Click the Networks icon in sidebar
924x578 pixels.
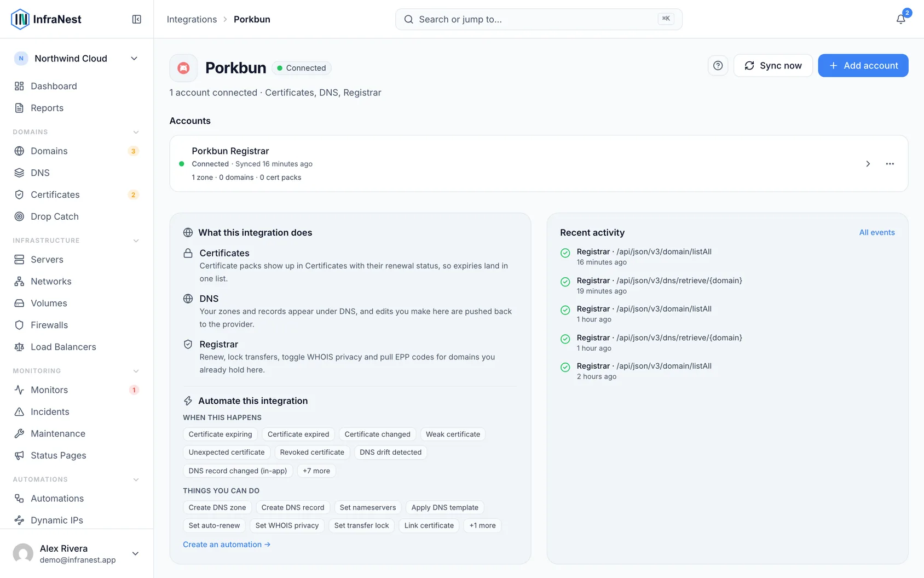click(x=19, y=282)
